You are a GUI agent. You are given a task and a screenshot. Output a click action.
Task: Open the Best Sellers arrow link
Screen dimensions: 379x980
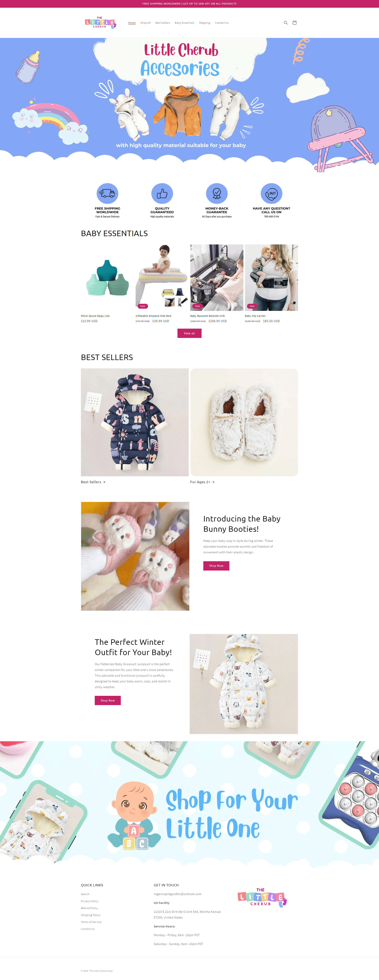point(93,482)
